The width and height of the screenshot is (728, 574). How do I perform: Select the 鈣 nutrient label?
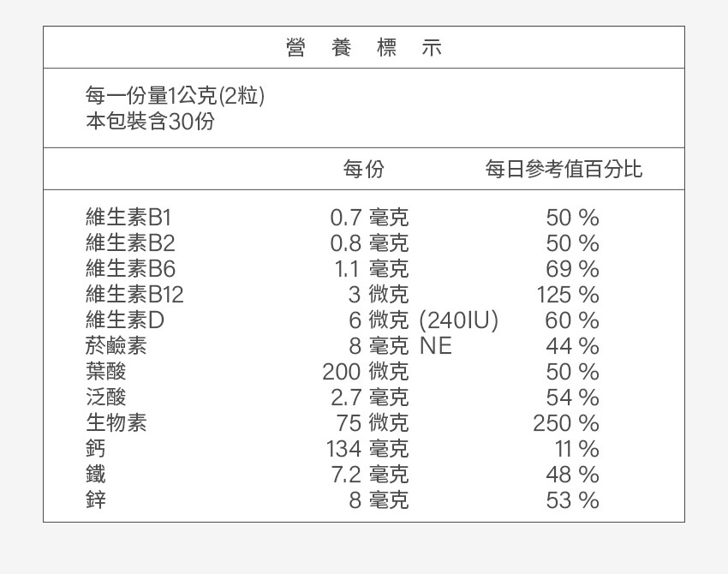click(x=96, y=449)
